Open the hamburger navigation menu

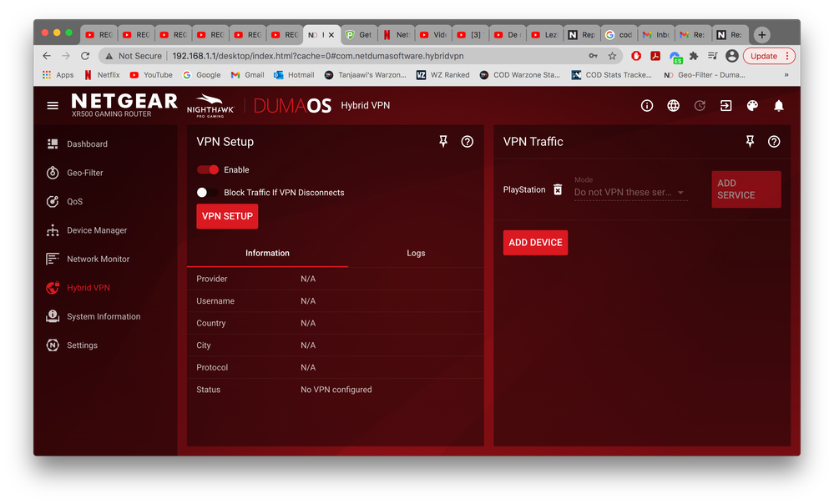tap(52, 105)
